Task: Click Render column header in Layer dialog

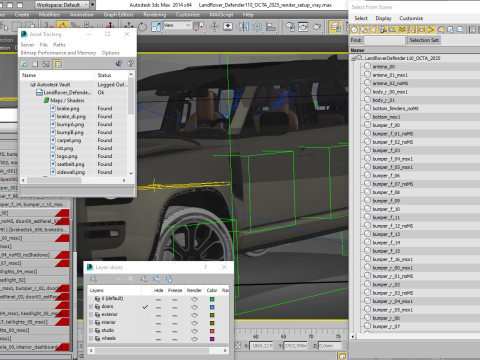Action: (194, 290)
